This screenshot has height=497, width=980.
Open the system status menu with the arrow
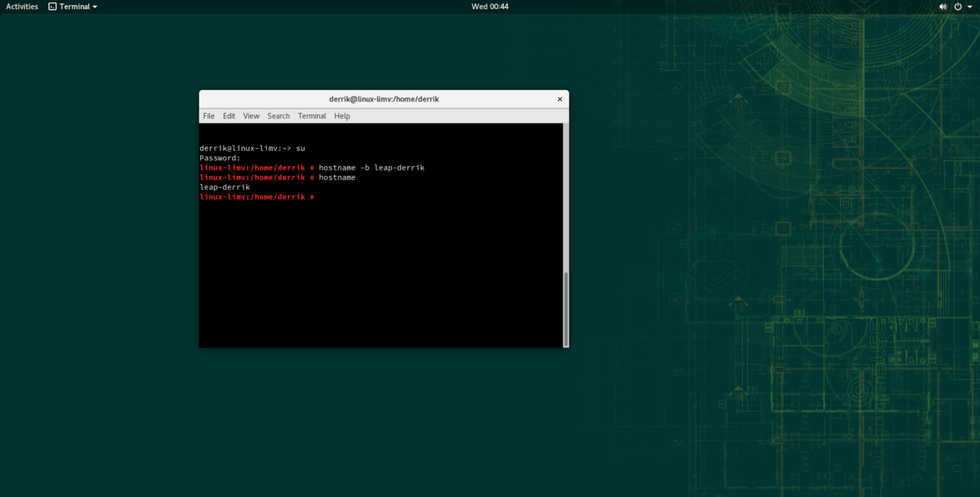pyautogui.click(x=970, y=6)
